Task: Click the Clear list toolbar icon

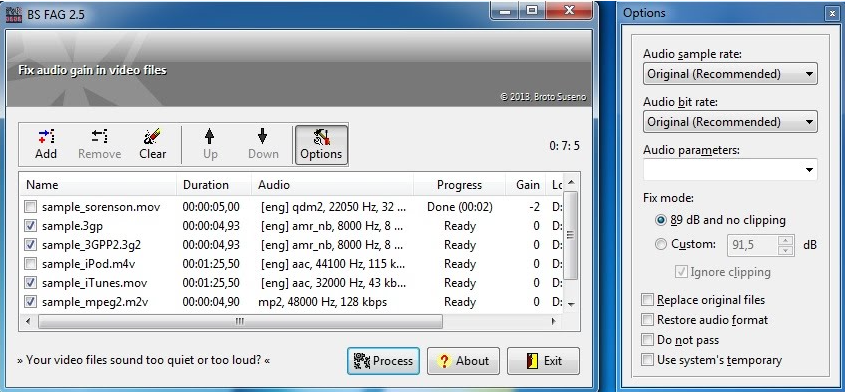Action: tap(153, 145)
